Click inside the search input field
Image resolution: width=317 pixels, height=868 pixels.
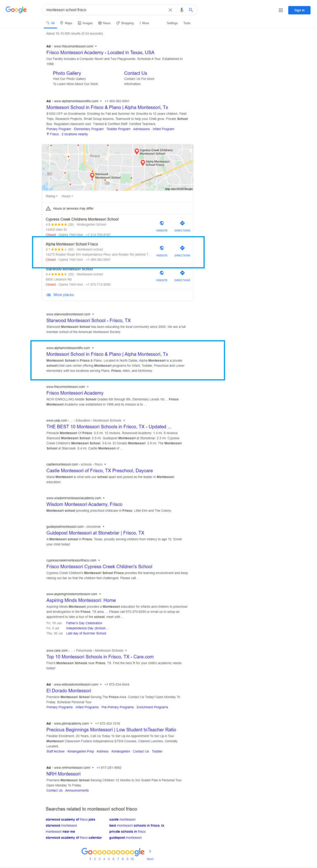click(105, 10)
